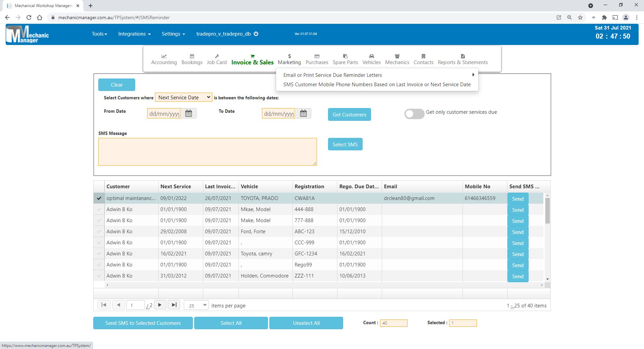Expand the items per page dropdown
This screenshot has width=644, height=349.
click(x=196, y=305)
